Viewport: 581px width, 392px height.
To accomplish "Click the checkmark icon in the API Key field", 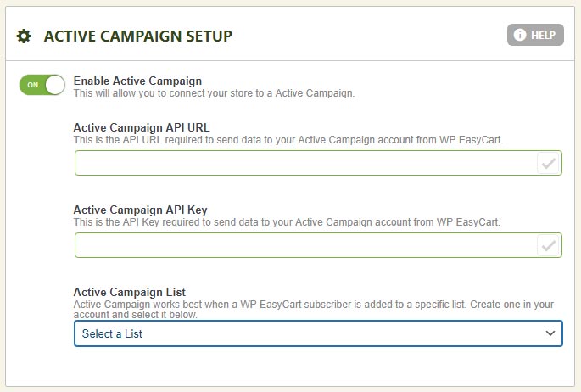I will (x=549, y=246).
